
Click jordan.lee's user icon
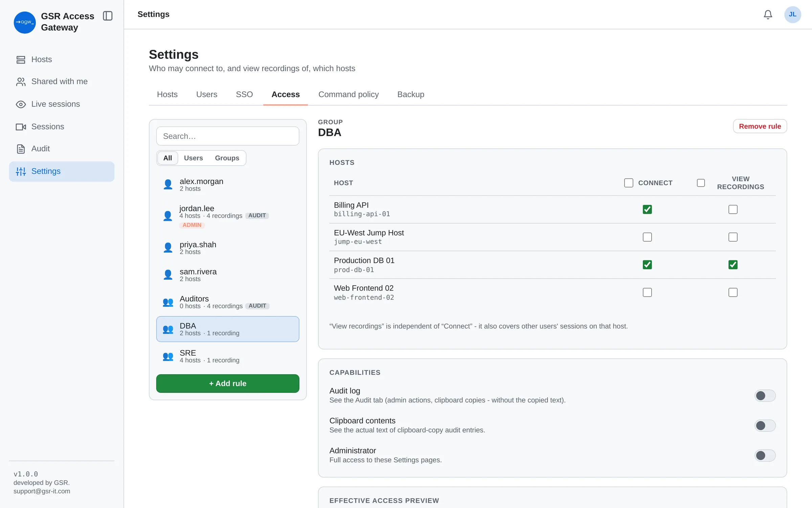click(x=167, y=216)
